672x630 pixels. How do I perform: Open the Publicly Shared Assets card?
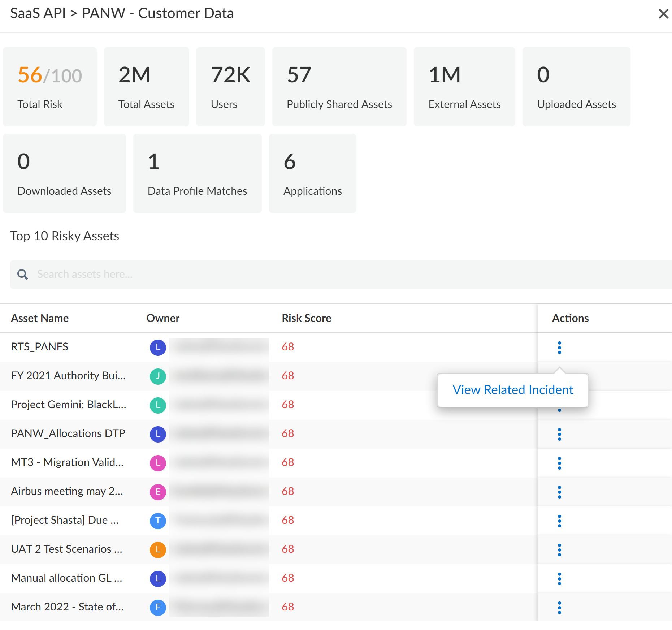339,87
